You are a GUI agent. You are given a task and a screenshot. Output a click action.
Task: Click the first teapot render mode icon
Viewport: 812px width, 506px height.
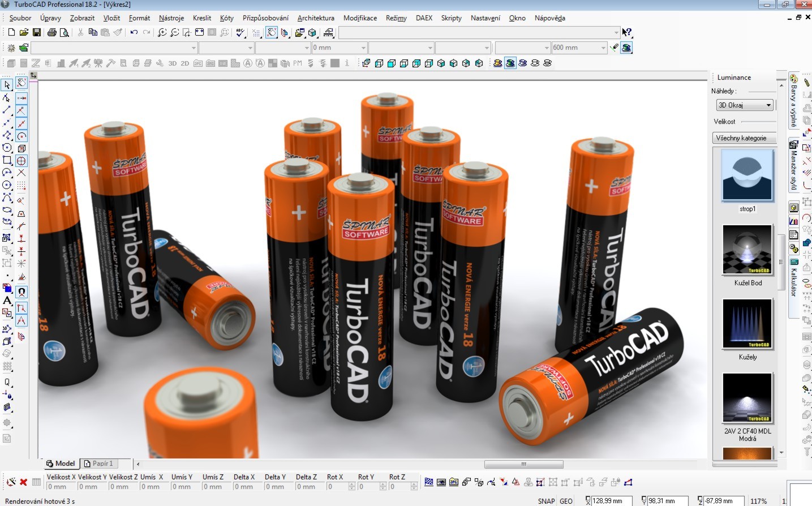click(498, 63)
